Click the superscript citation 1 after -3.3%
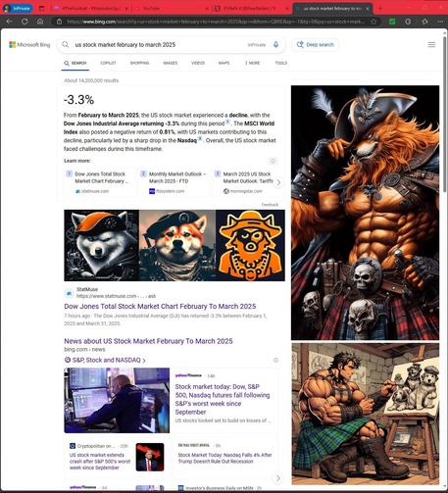 [x=227, y=123]
